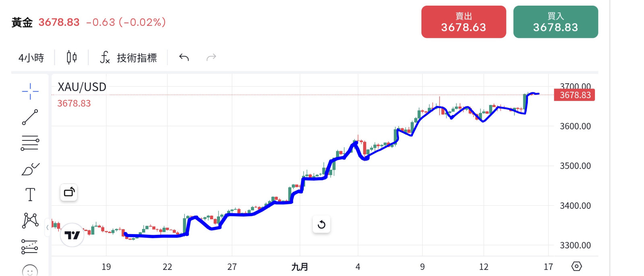Image resolution: width=644 pixels, height=276 pixels.
Task: Click the red 賣出 3678.63 button
Action: (463, 22)
